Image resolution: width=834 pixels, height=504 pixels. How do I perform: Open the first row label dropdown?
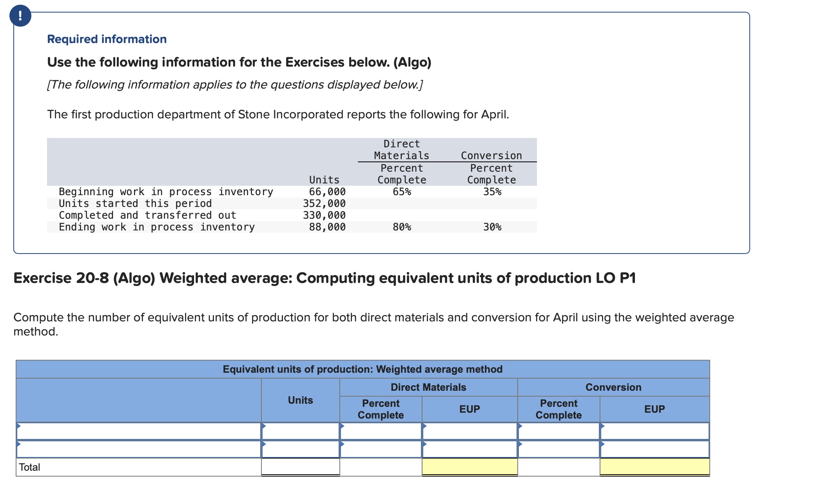point(139,431)
